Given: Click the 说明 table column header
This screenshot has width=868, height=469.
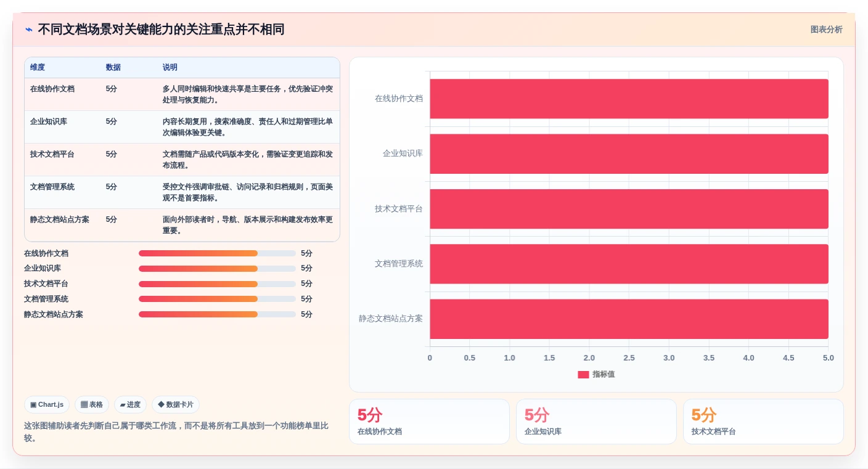Looking at the screenshot, I should [x=170, y=68].
